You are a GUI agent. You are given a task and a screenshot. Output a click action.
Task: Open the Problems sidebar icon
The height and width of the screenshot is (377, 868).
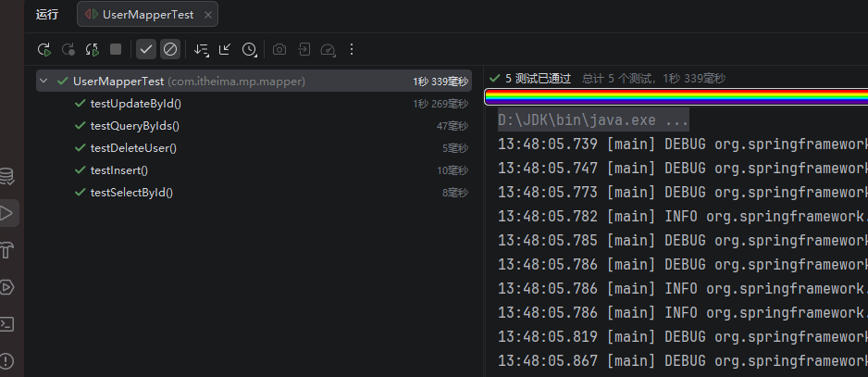[x=6, y=361]
